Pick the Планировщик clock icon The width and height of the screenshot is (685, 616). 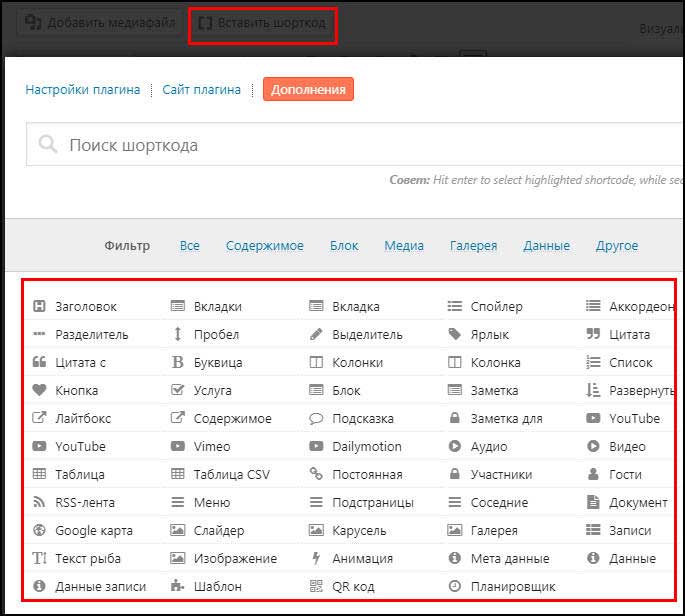454,586
